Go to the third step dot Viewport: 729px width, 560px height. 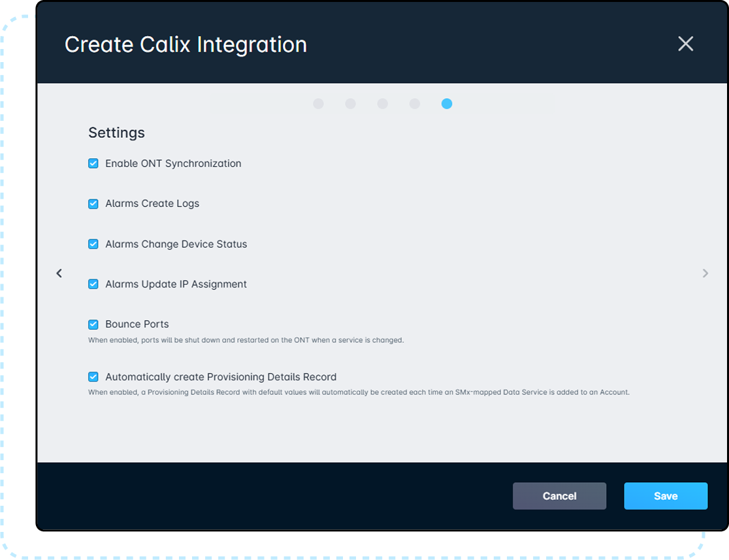[x=383, y=104]
